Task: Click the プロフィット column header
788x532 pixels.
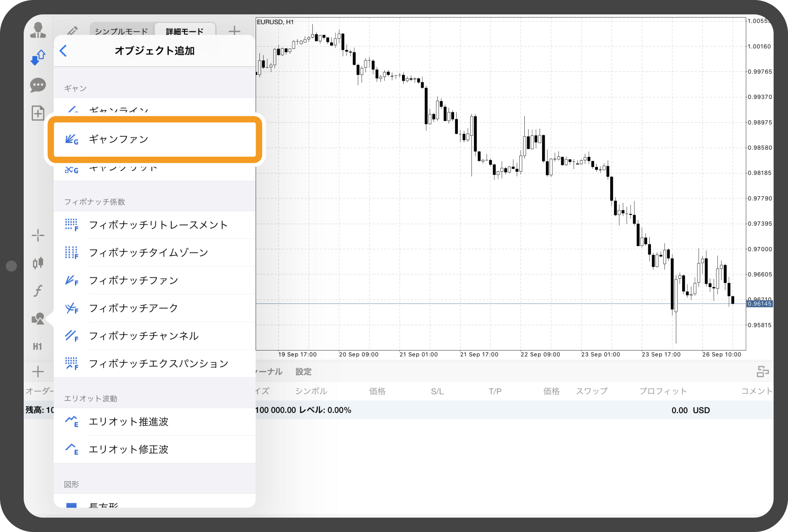Action: (x=663, y=391)
